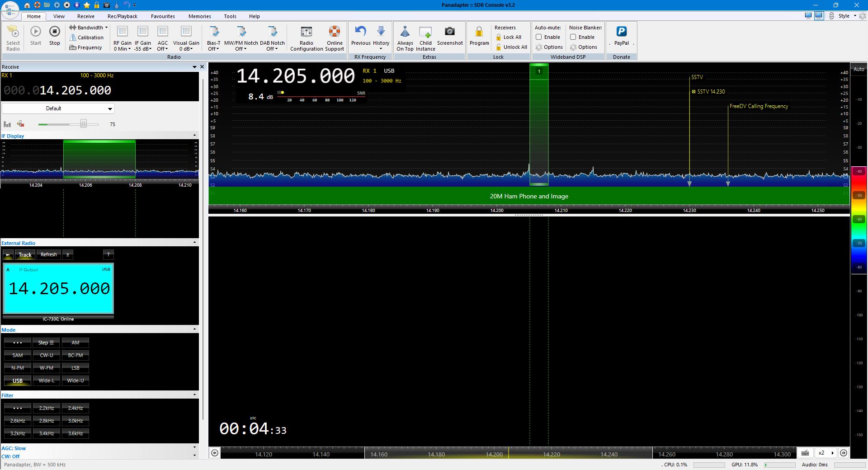Click the Stop radio icon
Viewport: 868px width, 470px height.
click(54, 32)
